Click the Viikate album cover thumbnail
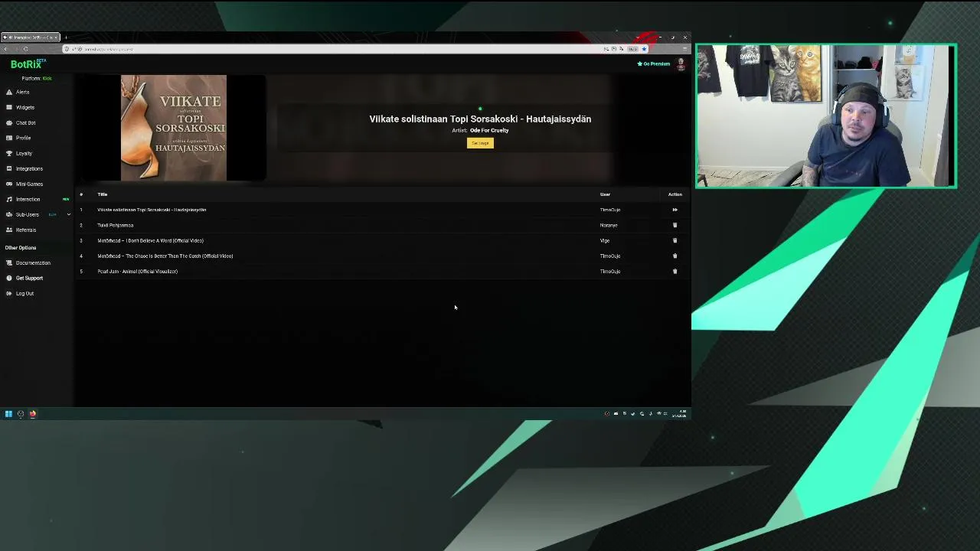The width and height of the screenshot is (980, 551). (x=174, y=128)
